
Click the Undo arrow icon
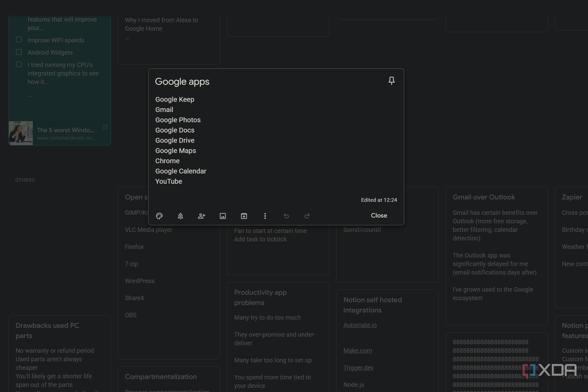[x=286, y=216]
